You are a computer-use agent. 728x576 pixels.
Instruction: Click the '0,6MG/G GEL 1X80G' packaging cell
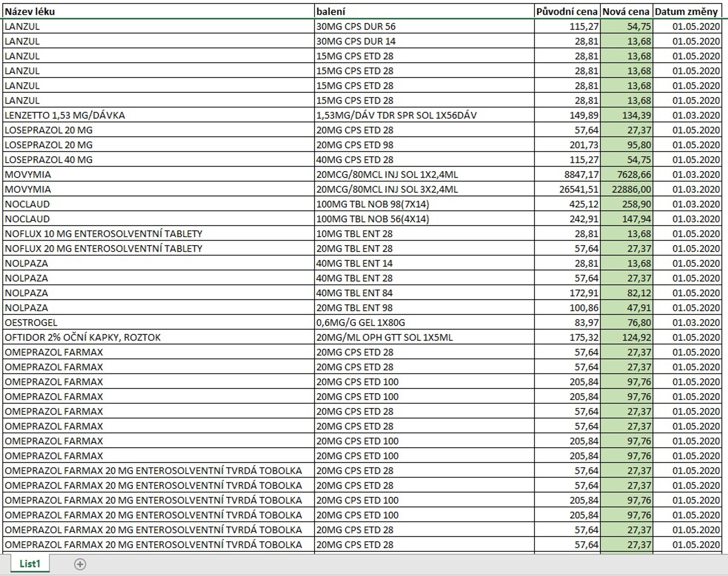pos(424,323)
